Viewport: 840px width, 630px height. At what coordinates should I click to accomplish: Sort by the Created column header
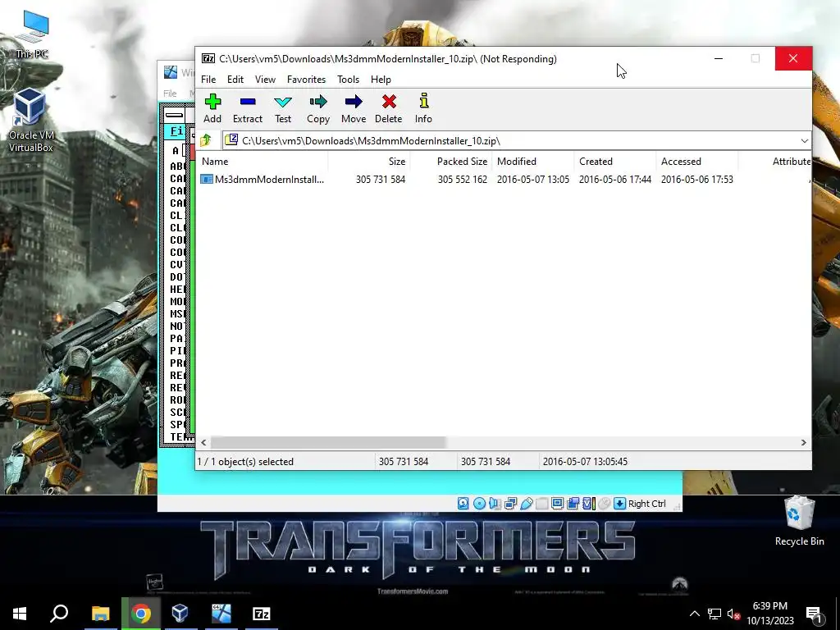[x=615, y=162]
